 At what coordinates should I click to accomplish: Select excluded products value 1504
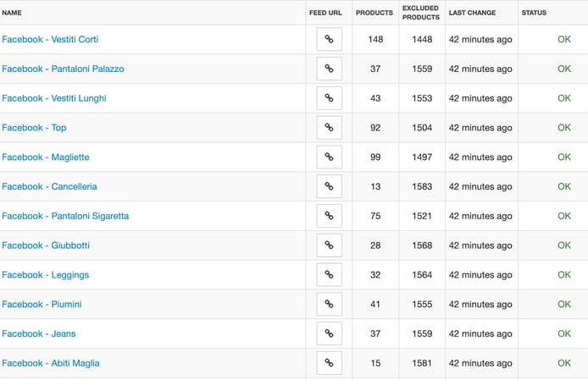tap(422, 128)
